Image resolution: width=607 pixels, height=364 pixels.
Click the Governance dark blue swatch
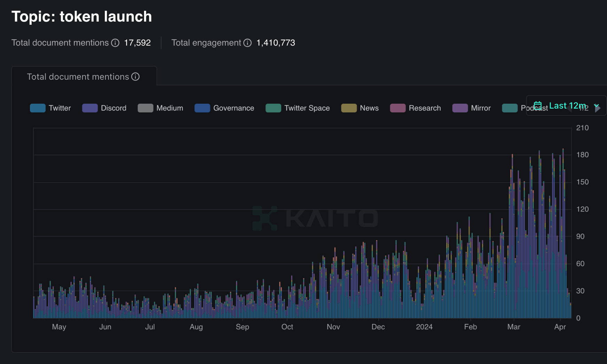pos(202,108)
